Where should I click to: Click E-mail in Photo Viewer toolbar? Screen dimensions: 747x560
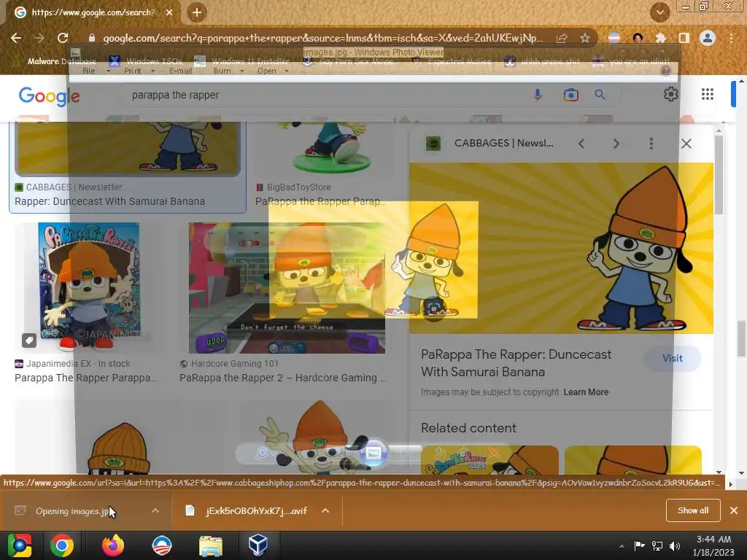point(181,71)
